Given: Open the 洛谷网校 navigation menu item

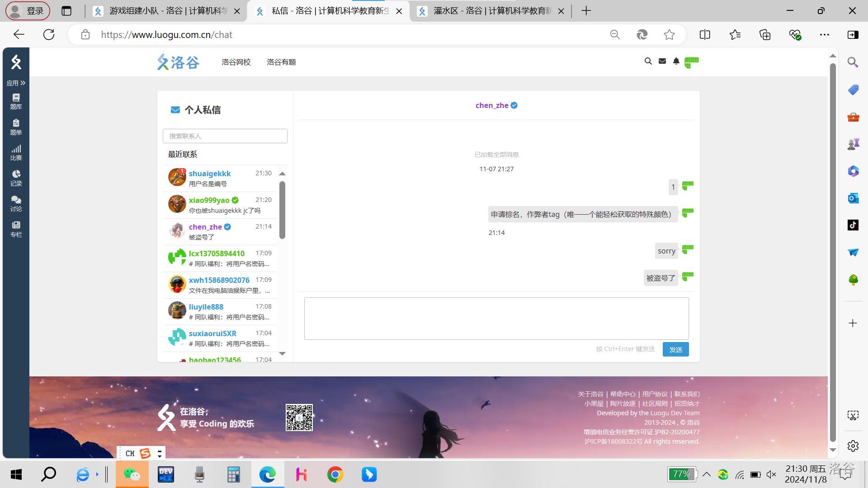Looking at the screenshot, I should pyautogui.click(x=236, y=62).
